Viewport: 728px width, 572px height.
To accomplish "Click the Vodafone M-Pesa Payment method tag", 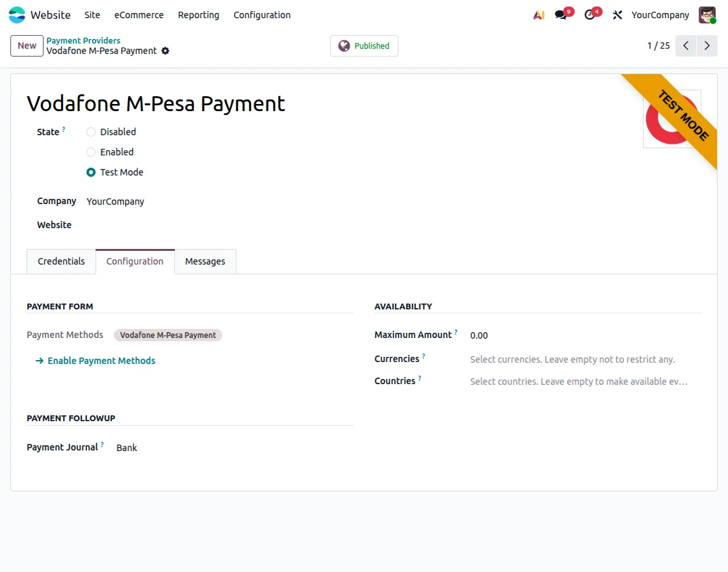I will (x=168, y=335).
